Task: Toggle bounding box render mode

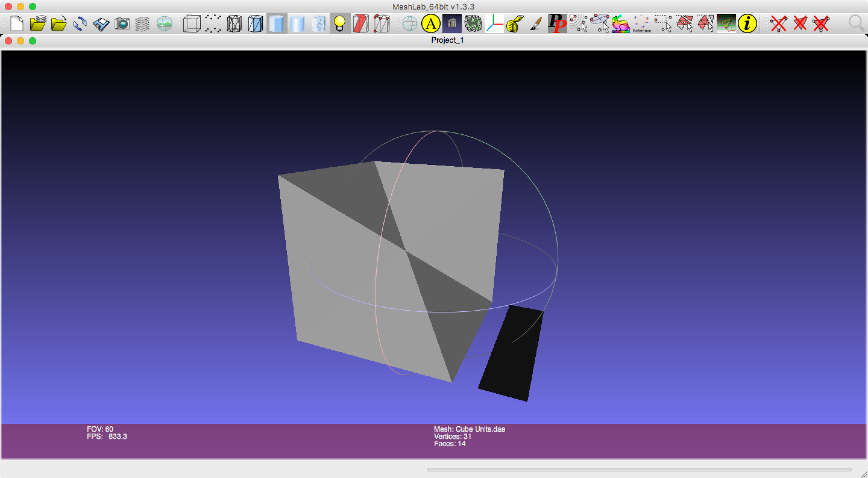Action: 192,24
